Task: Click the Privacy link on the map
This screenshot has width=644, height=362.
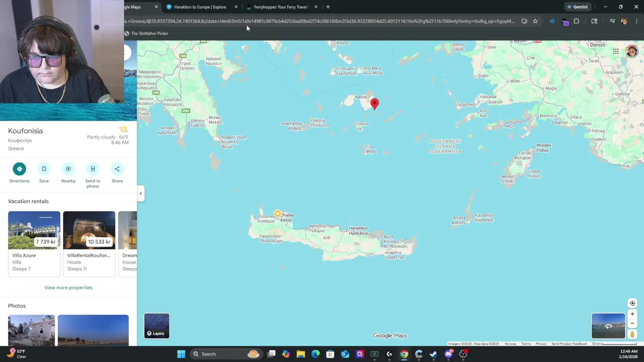Action: click(x=541, y=344)
